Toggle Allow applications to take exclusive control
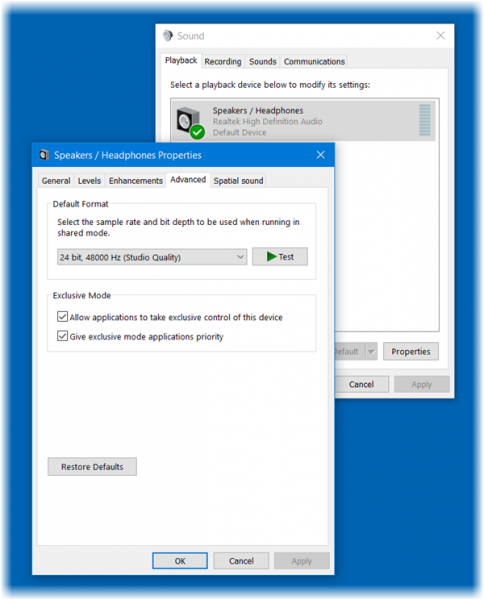This screenshot has width=484, height=600. [62, 316]
